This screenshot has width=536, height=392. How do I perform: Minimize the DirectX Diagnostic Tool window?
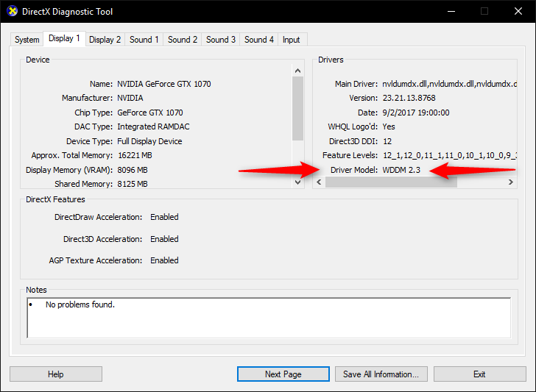(451, 11)
